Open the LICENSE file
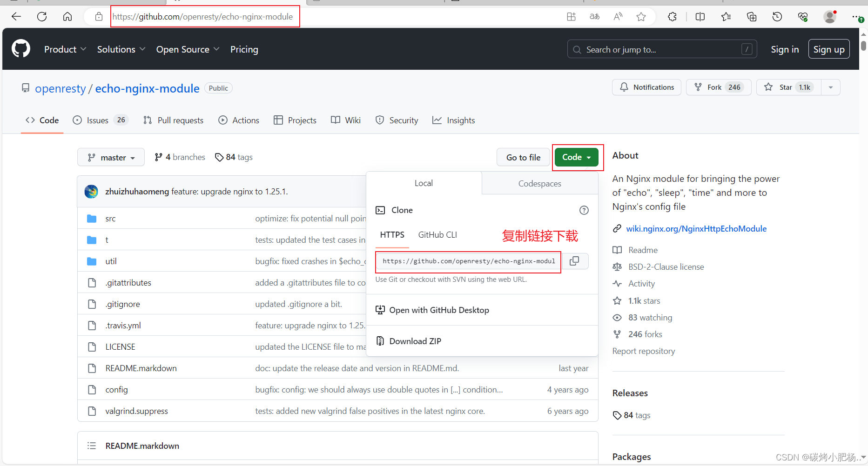 (x=120, y=347)
